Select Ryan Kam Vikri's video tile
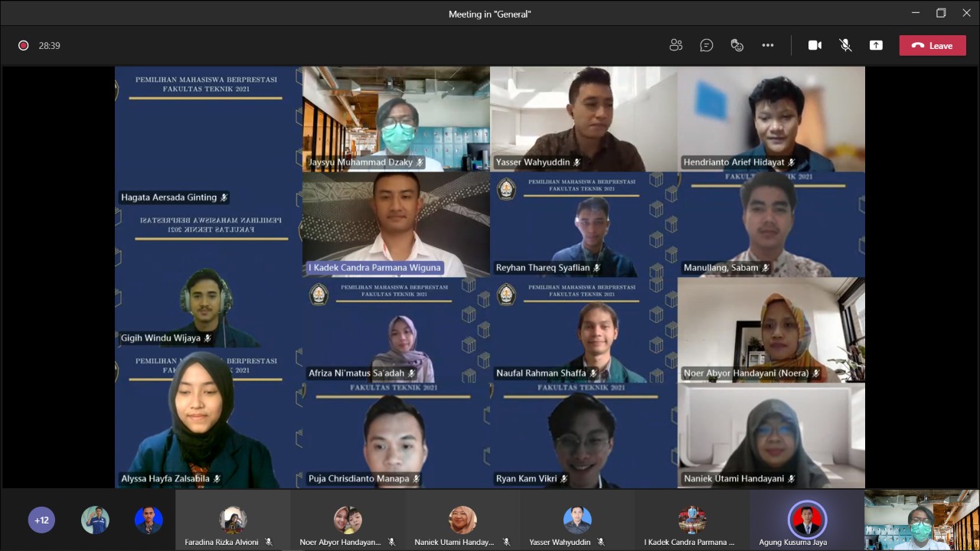Image resolution: width=980 pixels, height=551 pixels. [x=583, y=435]
